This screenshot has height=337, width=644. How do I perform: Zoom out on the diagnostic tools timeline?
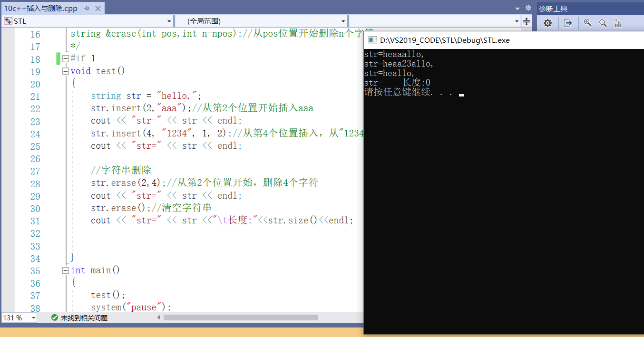click(x=603, y=23)
